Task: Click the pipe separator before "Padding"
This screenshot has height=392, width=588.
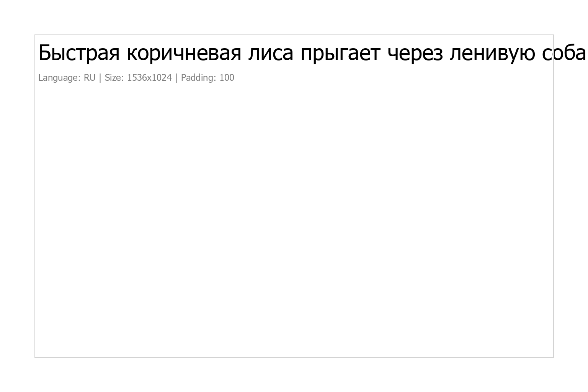Action: pos(176,78)
